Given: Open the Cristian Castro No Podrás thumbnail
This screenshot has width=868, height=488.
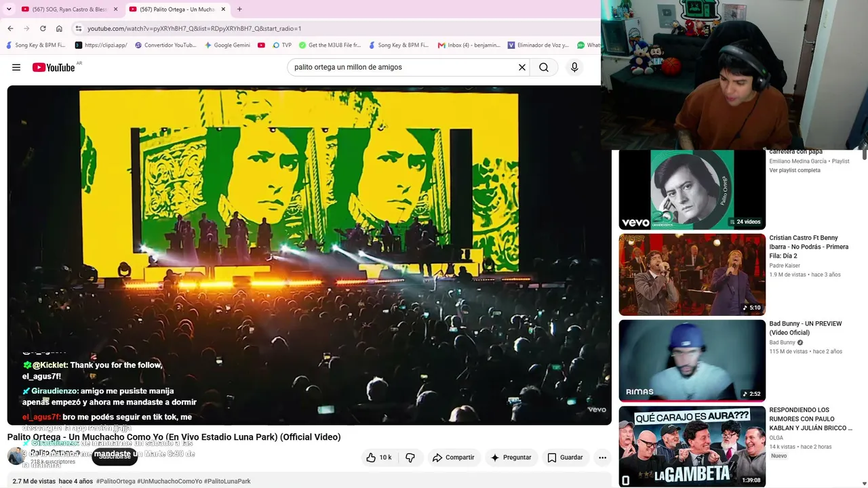Looking at the screenshot, I should [692, 274].
